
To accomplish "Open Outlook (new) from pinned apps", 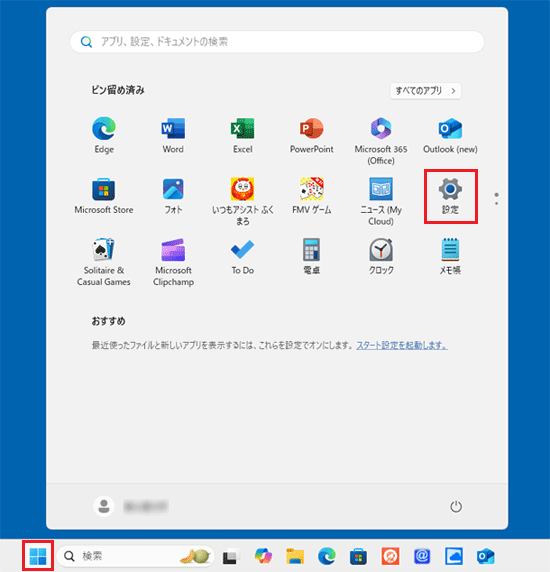I will pyautogui.click(x=450, y=135).
